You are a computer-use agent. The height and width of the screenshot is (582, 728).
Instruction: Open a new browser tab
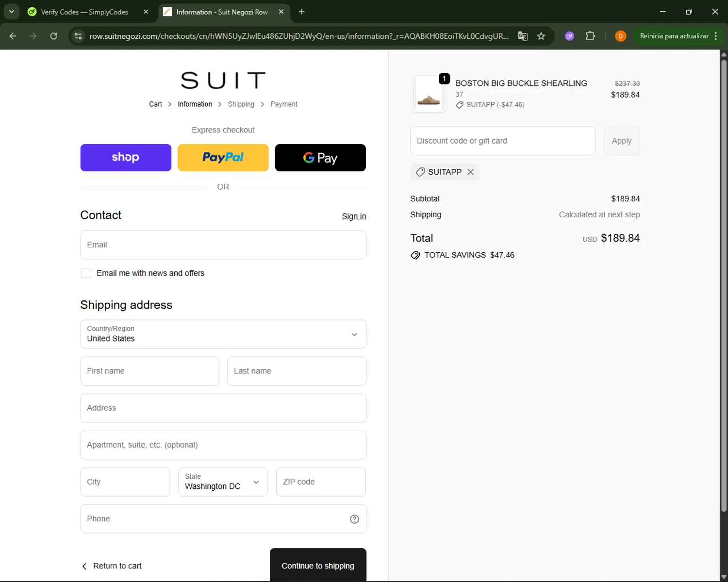pos(301,12)
